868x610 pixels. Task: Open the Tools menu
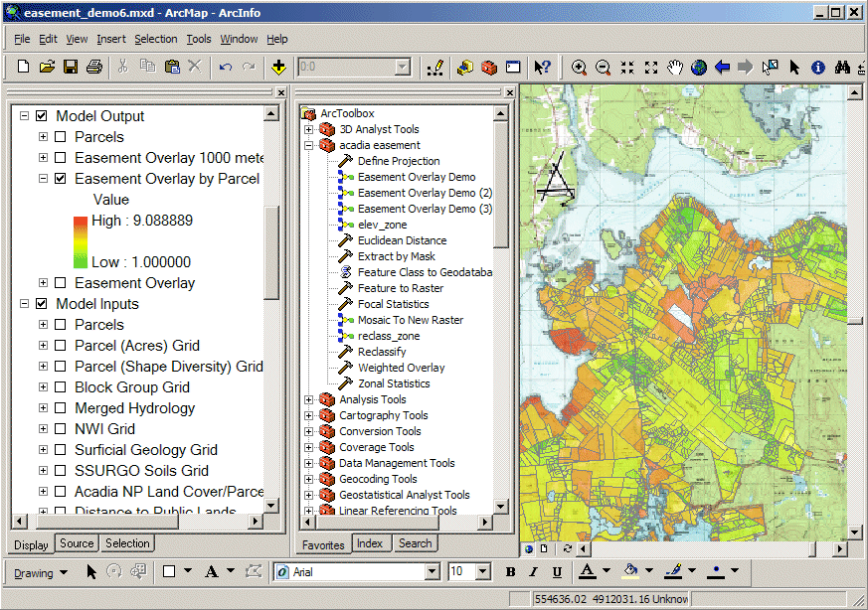199,39
